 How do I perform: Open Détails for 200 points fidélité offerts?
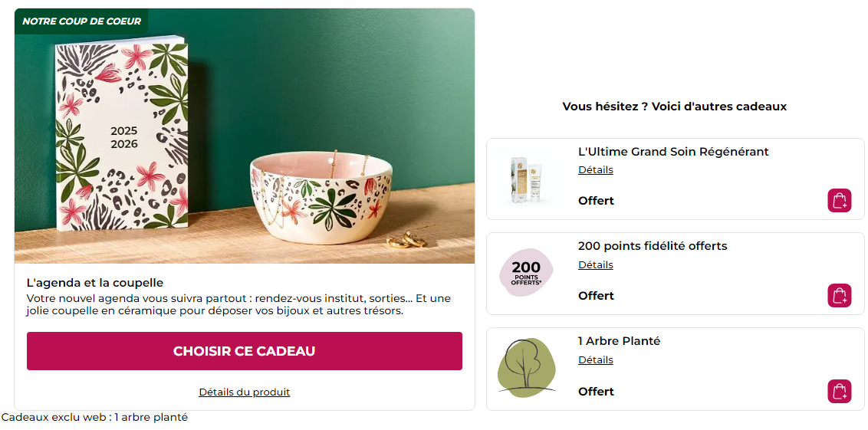596,265
